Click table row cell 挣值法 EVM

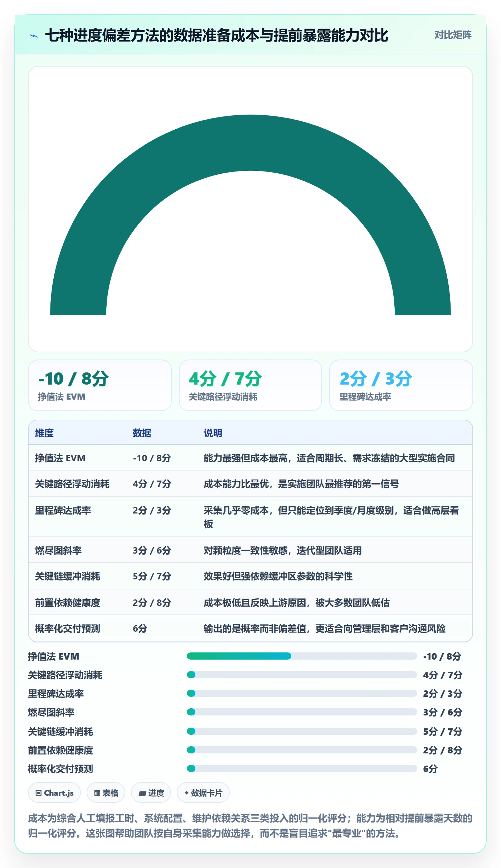[60, 458]
